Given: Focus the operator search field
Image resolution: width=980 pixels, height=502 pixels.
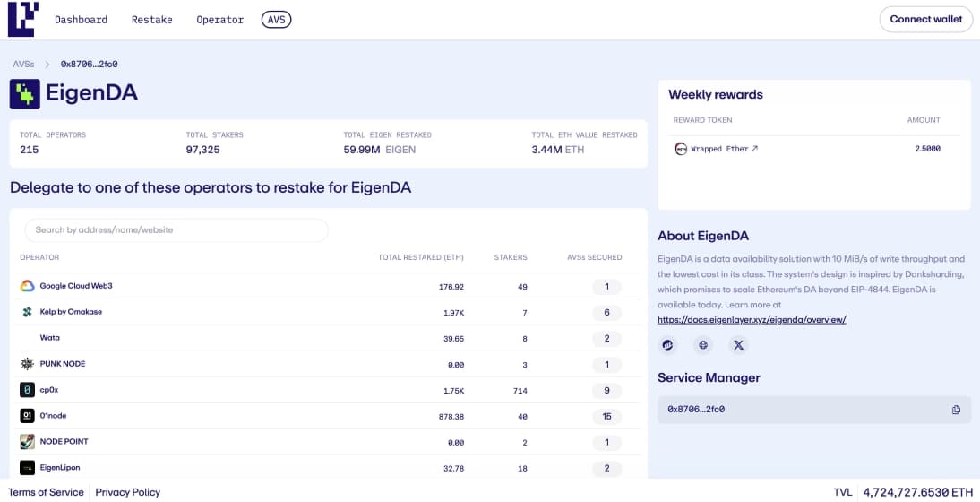Looking at the screenshot, I should tap(176, 230).
